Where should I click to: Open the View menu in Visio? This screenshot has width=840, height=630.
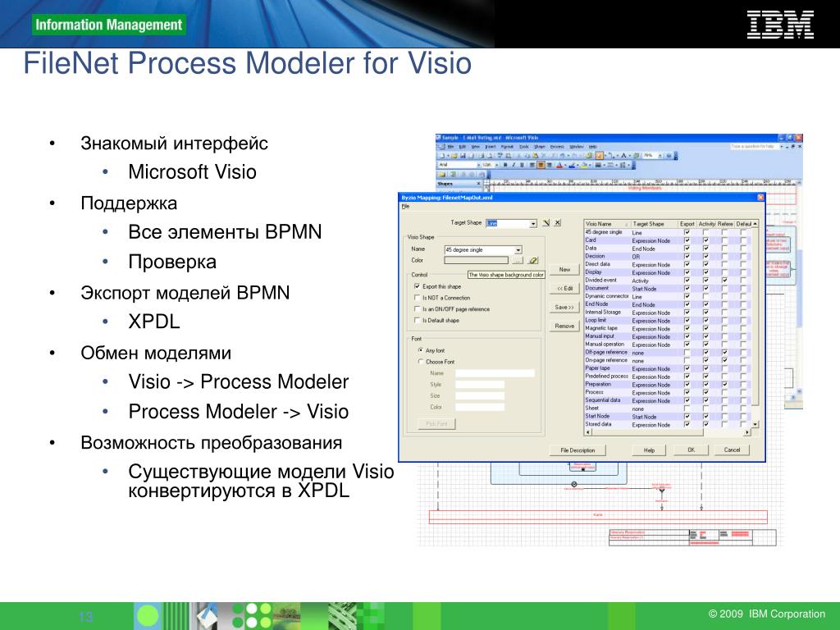pos(475,146)
